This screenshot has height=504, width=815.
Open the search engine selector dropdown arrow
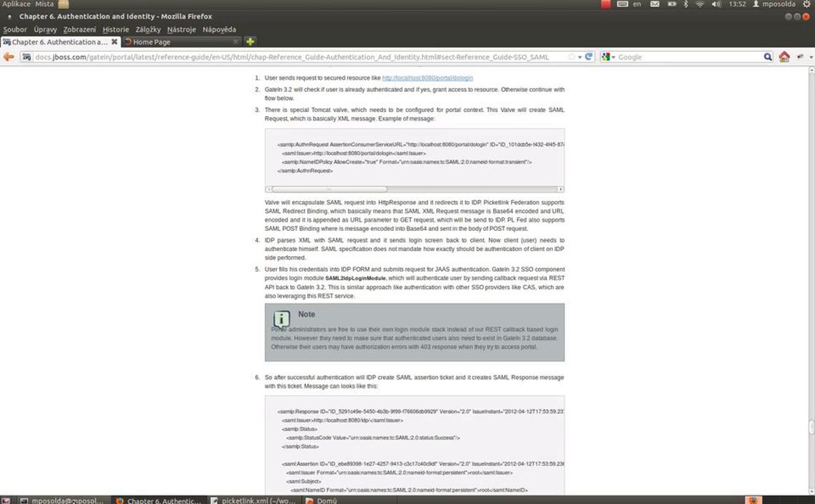pos(613,57)
